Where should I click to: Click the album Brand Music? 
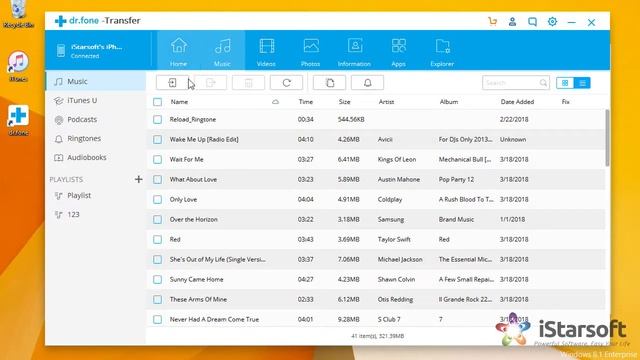(456, 220)
